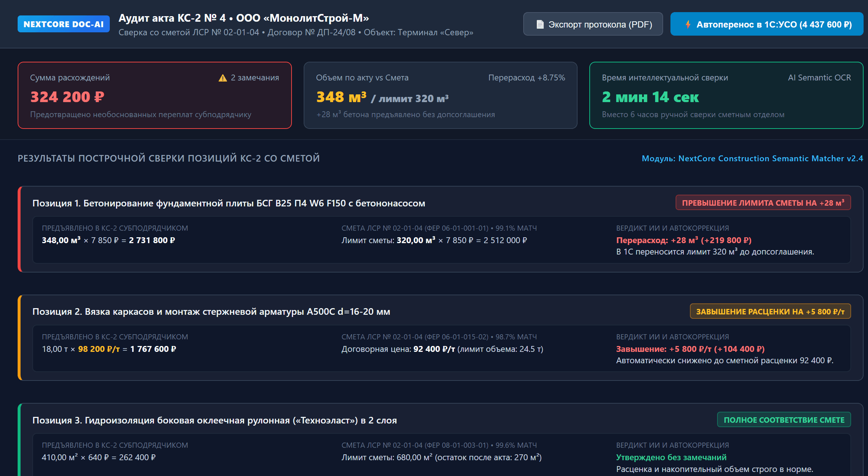Start Автоперенос в 1С:УСО transfer
The image size is (868, 476).
[x=767, y=24]
